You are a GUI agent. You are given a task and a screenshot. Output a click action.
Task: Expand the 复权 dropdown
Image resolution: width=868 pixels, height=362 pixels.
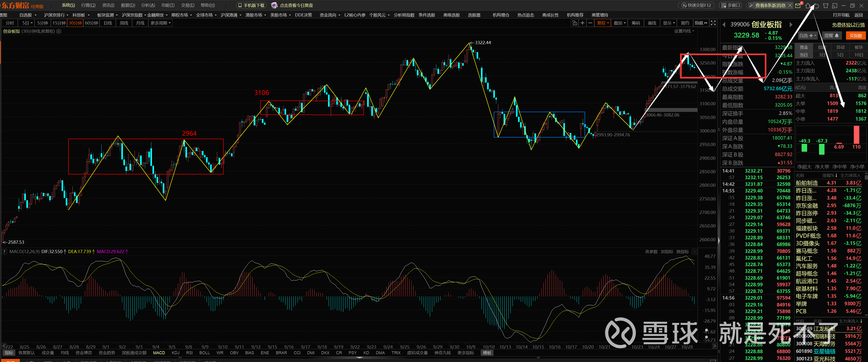point(602,23)
